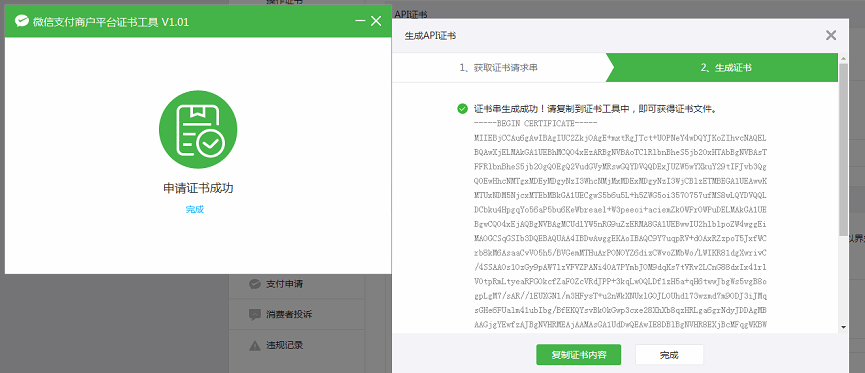Image resolution: width=865 pixels, height=373 pixels.
Task: Click the 完成 link under 申请证书成功
Action: [195, 209]
